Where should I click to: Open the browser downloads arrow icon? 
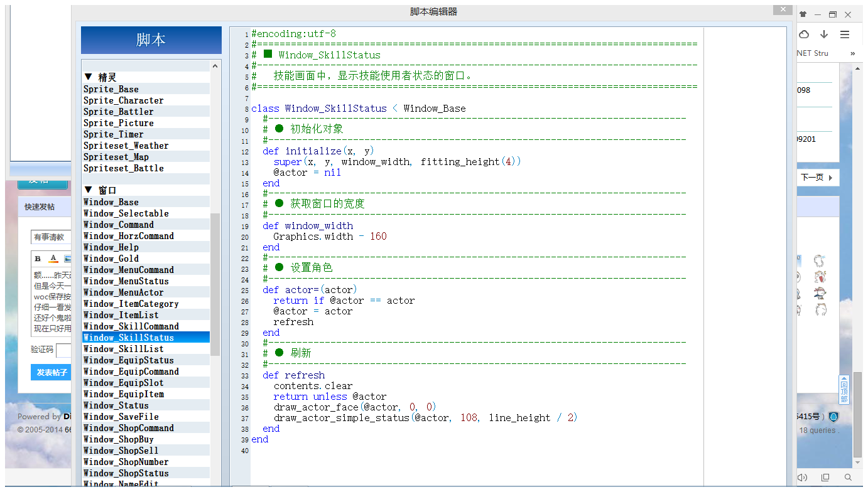point(824,35)
